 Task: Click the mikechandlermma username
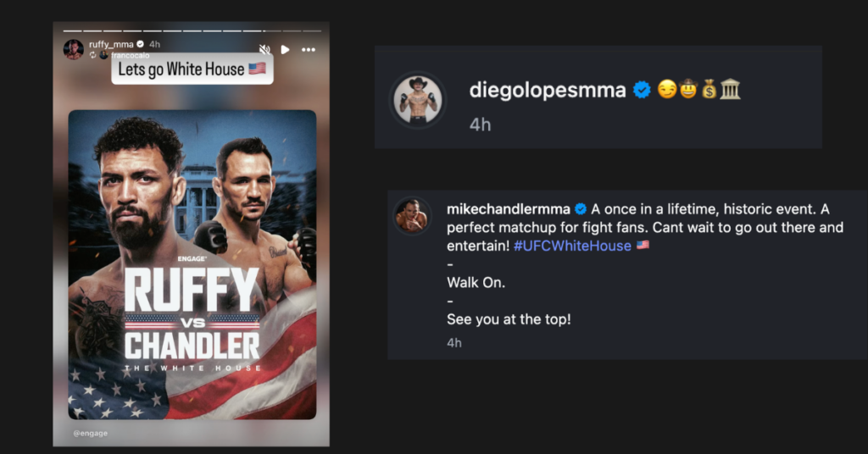point(509,208)
